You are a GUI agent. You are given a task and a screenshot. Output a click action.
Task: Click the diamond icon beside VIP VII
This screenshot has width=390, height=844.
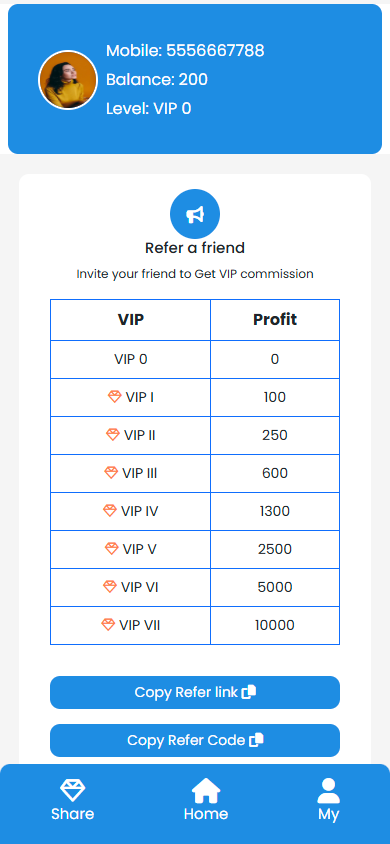click(x=108, y=625)
